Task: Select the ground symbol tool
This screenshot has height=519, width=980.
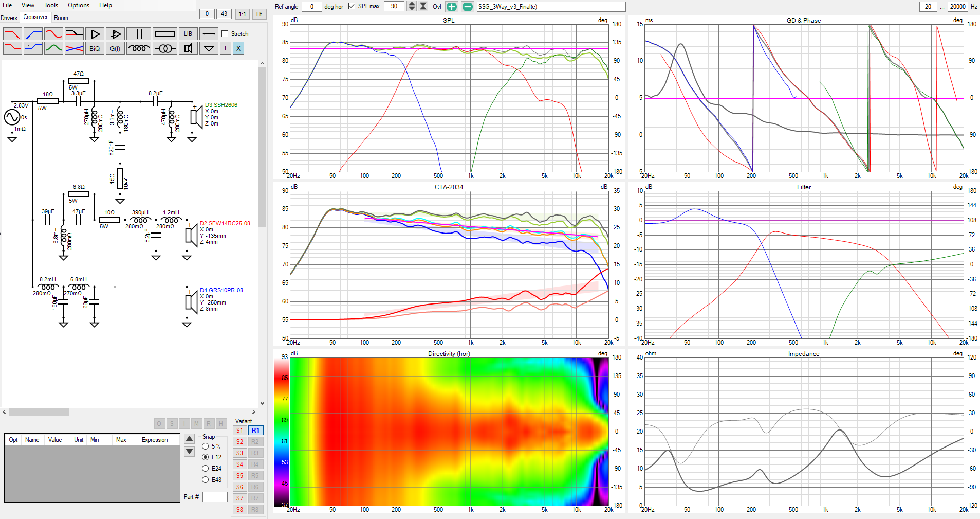Action: pos(209,48)
